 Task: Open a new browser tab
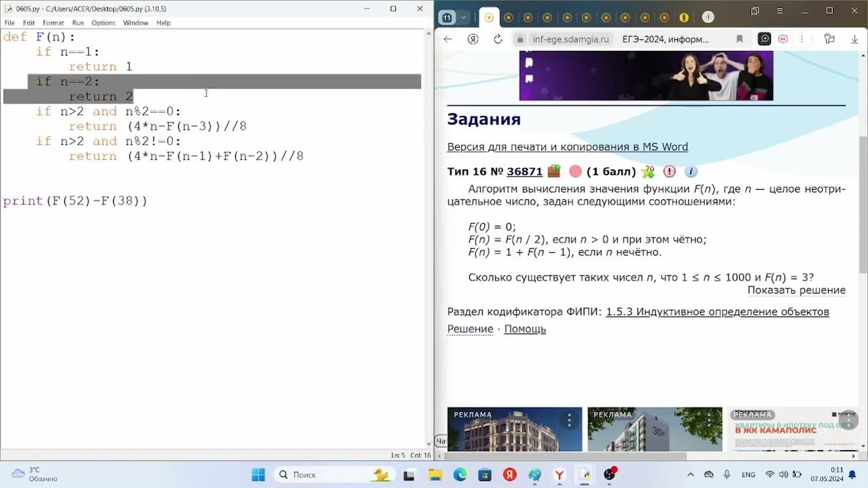(708, 18)
